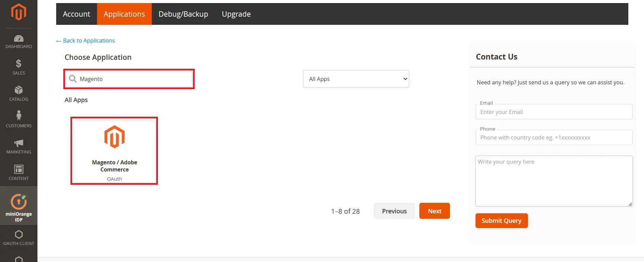Click the help text 'Need any help? Just send us a query...'
The width and height of the screenshot is (644, 262).
coord(550,82)
